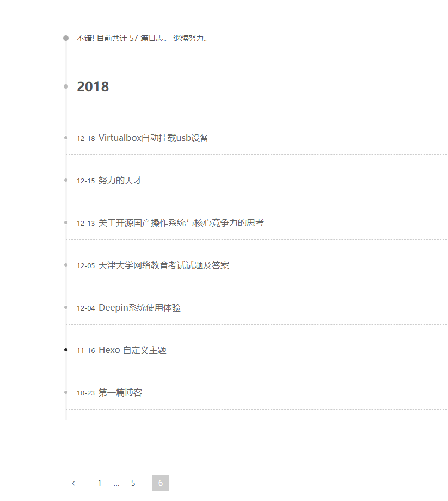Click the 12-15 date label
Screen dimensions: 448x501
[85, 181]
